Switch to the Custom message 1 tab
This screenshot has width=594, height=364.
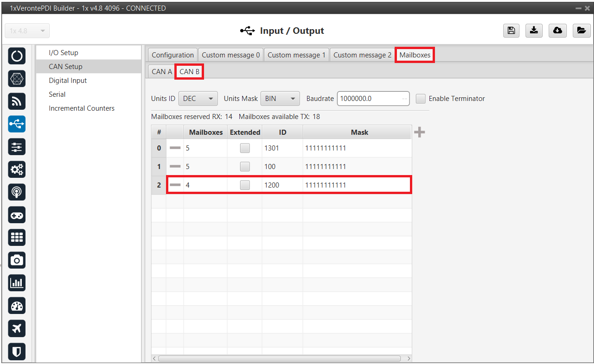coord(296,55)
